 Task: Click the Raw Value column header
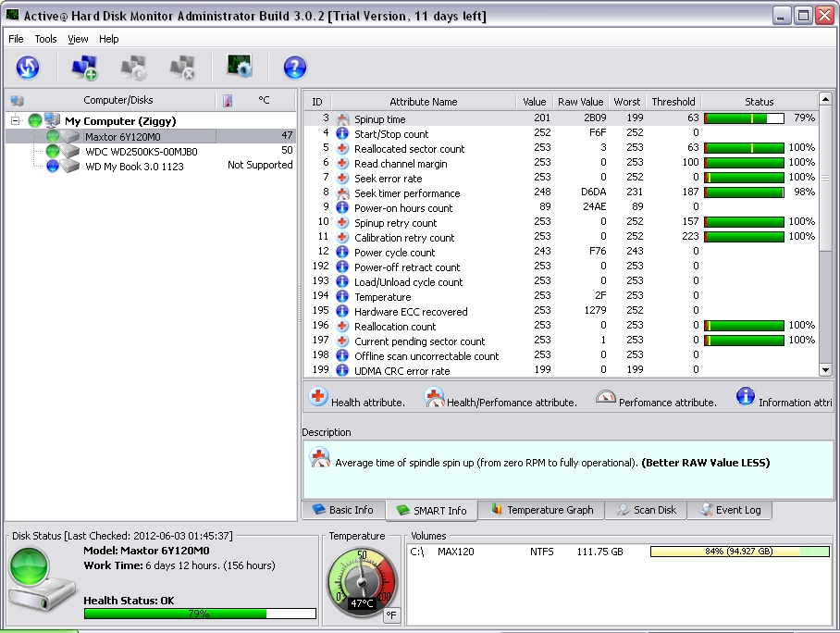point(580,101)
